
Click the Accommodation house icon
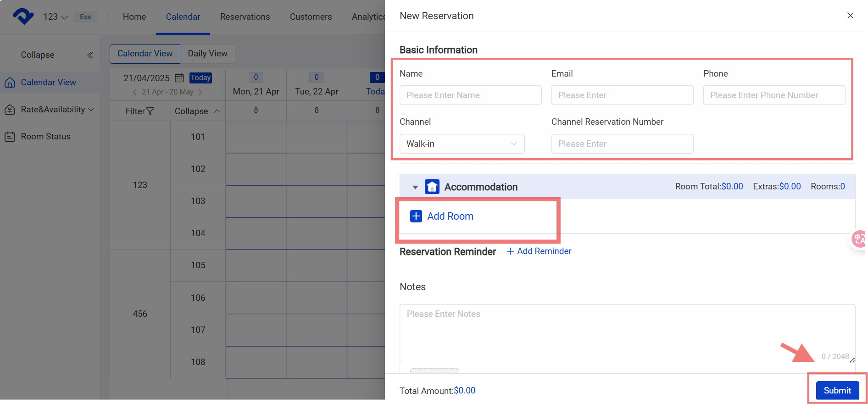coord(432,187)
